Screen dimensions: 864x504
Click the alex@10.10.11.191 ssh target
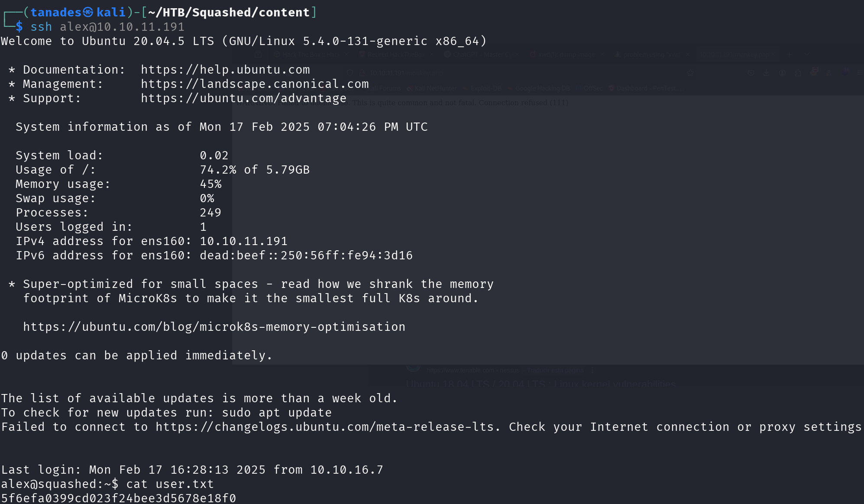122,27
